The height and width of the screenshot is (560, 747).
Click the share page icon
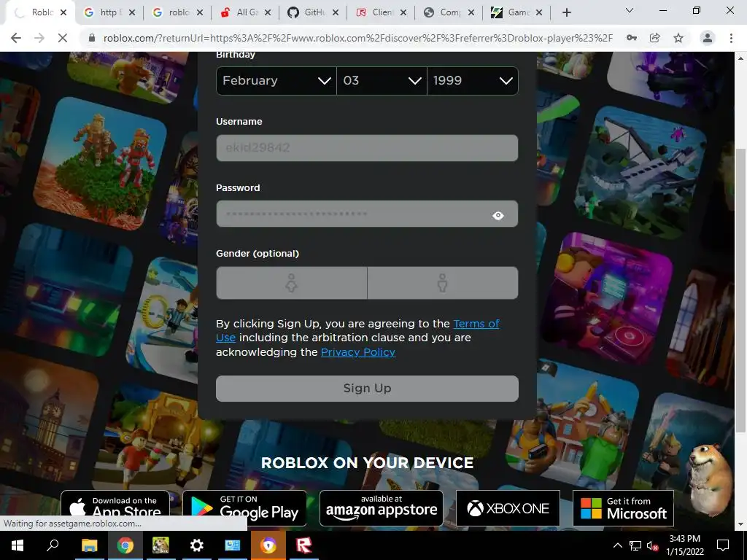coord(655,38)
